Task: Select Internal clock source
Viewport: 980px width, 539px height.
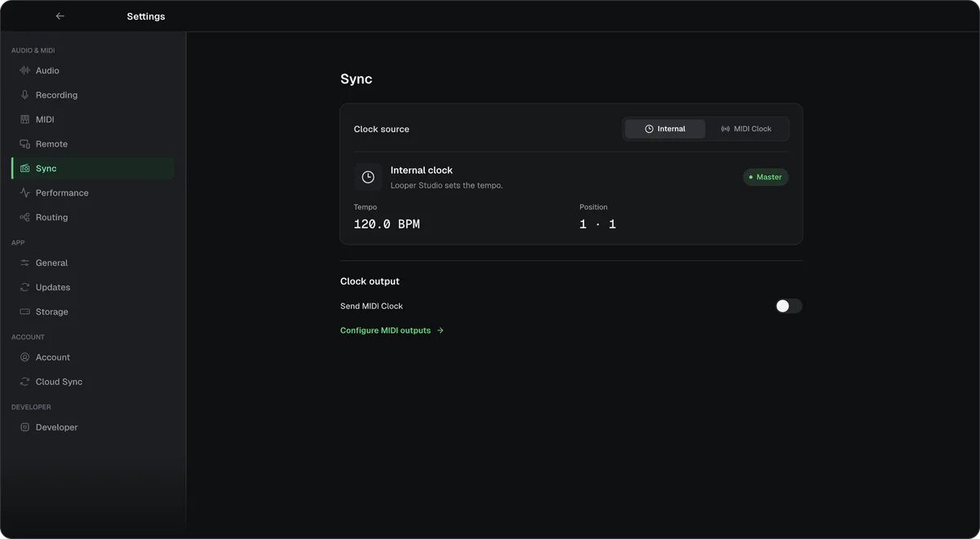Action: (x=665, y=129)
